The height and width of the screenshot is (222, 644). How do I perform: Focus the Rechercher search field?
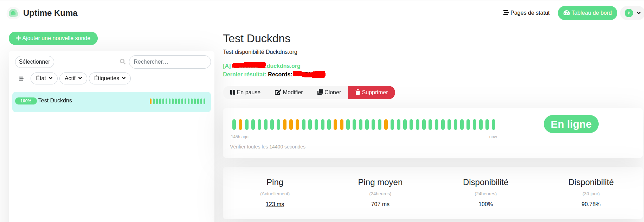pos(170,62)
